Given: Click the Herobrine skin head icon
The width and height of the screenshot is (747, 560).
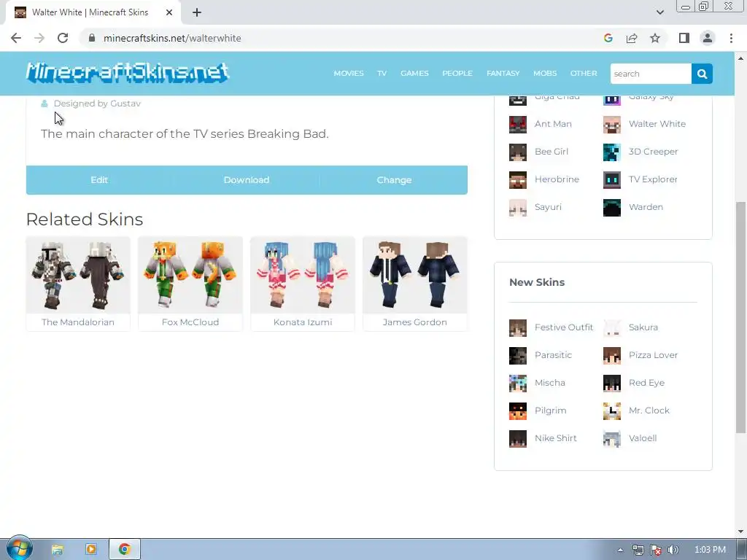Looking at the screenshot, I should (518, 179).
